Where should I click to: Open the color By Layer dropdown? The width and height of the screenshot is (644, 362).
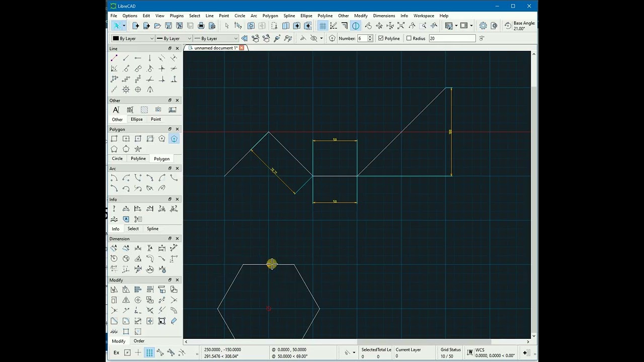133,38
